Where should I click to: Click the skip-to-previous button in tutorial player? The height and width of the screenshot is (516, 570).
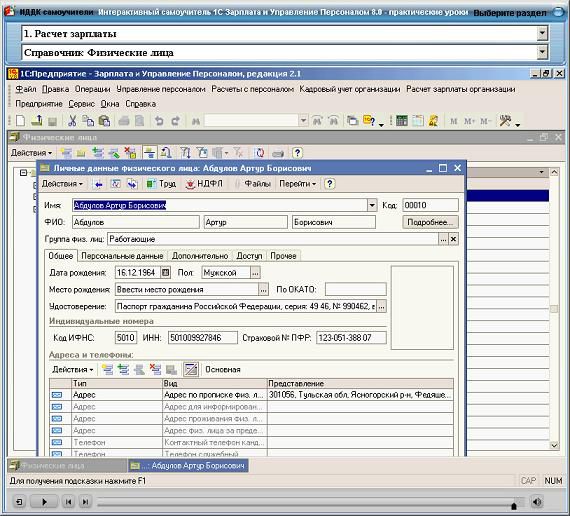point(68,502)
